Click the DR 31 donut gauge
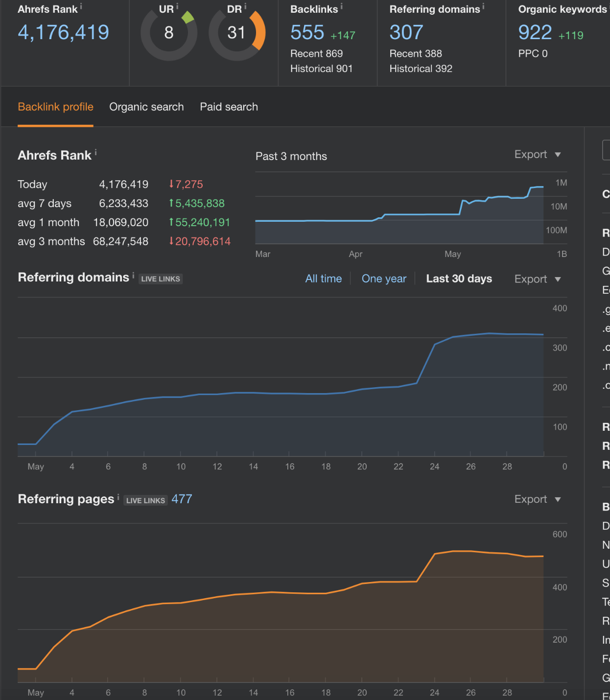Image resolution: width=610 pixels, height=700 pixels. [237, 33]
